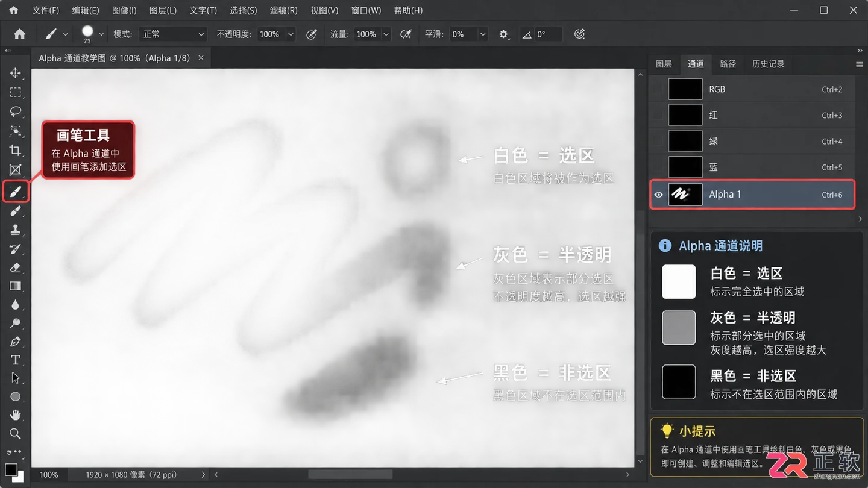
Task: Select the Zoom magnifier tool
Action: [15, 434]
